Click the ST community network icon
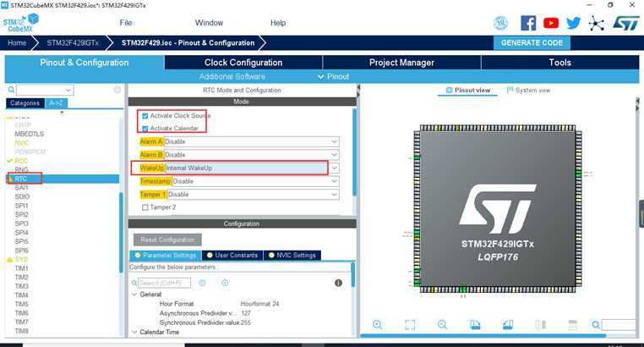This screenshot has height=347, width=644. coord(596,24)
